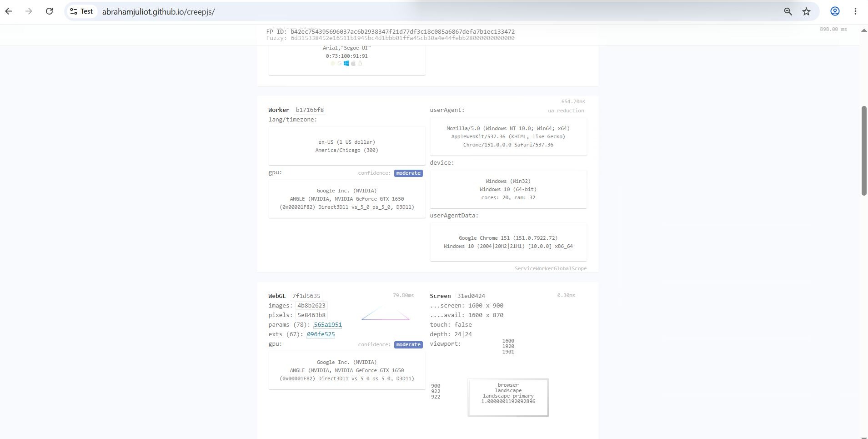Click the Windows logo platform icon under fonts
This screenshot has width=868, height=439.
click(346, 63)
